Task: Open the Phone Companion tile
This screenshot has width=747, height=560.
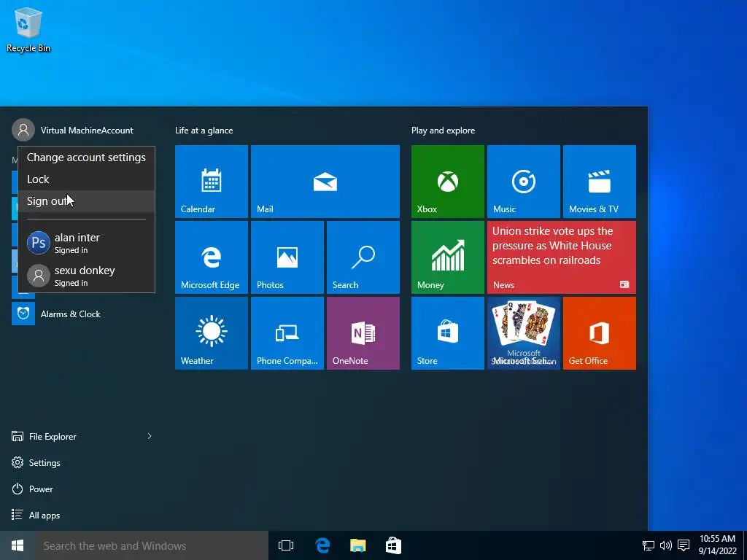Action: (287, 332)
